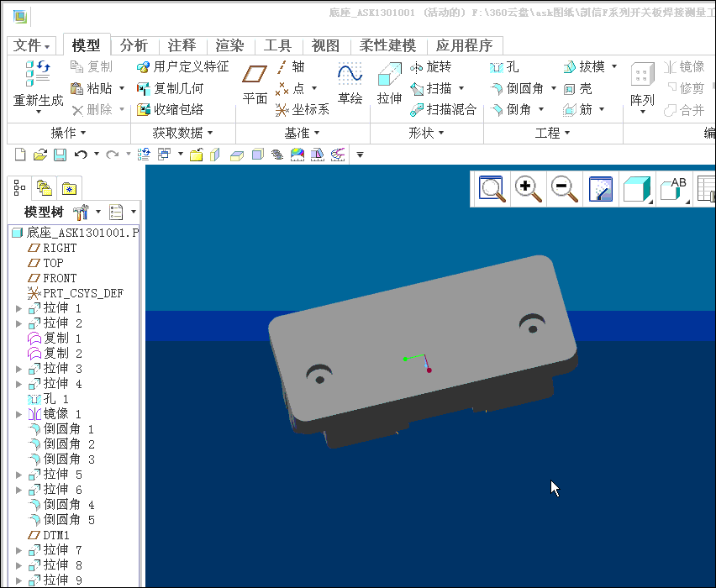Select the Favorites navigator tab
Image resolution: width=716 pixels, height=588 pixels.
click(70, 187)
